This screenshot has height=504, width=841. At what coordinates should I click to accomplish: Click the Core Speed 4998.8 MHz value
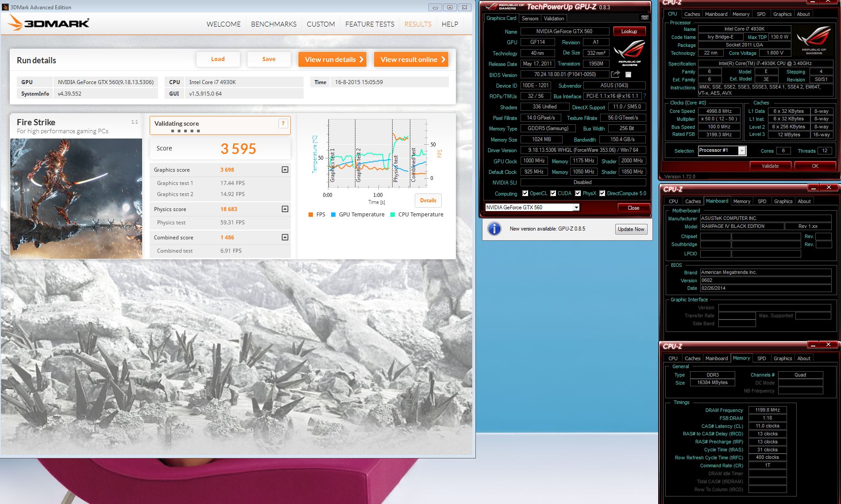click(719, 111)
